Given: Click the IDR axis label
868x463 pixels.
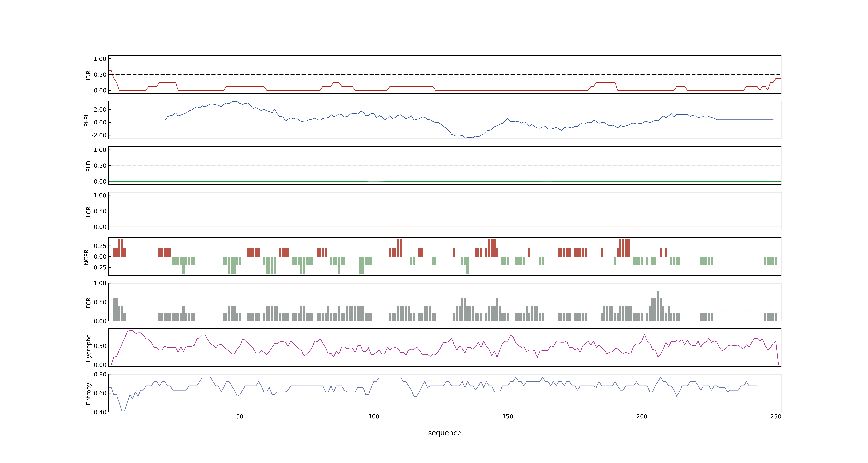Looking at the screenshot, I should [x=88, y=75].
